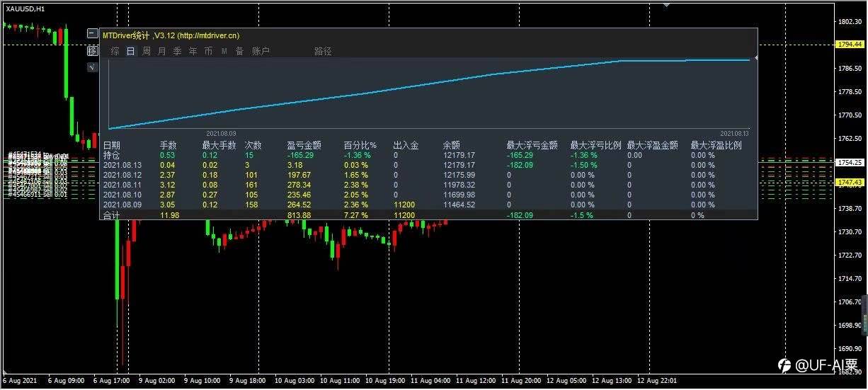Open the 账户 account tab
The image size is (868, 390).
261,51
